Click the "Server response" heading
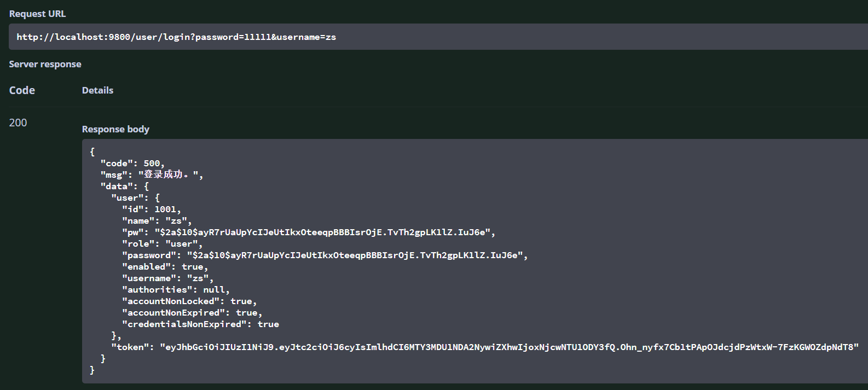The width and height of the screenshot is (868, 390). pyautogui.click(x=45, y=64)
